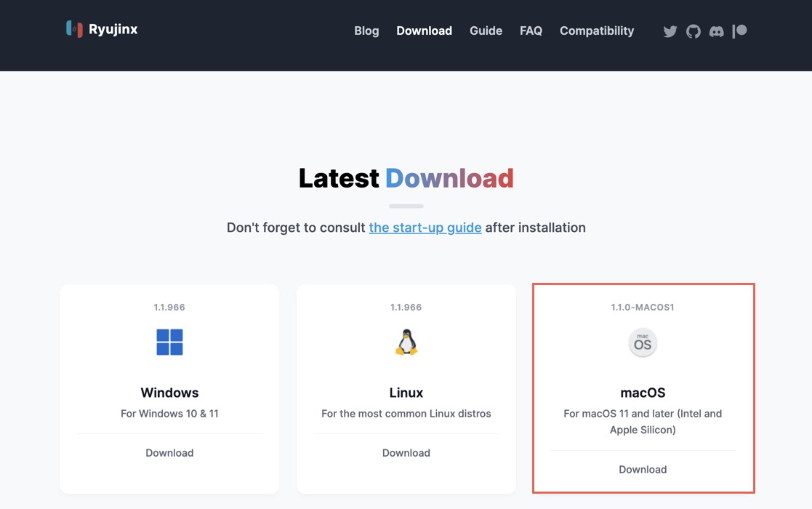This screenshot has height=509, width=812.
Task: Select the Linux Tux penguin icon
Action: [406, 342]
